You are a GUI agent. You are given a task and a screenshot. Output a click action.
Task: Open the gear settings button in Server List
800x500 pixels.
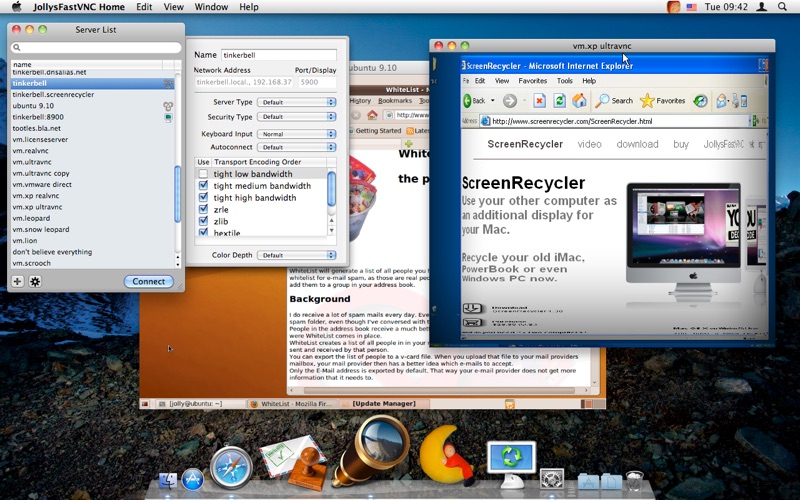click(35, 282)
